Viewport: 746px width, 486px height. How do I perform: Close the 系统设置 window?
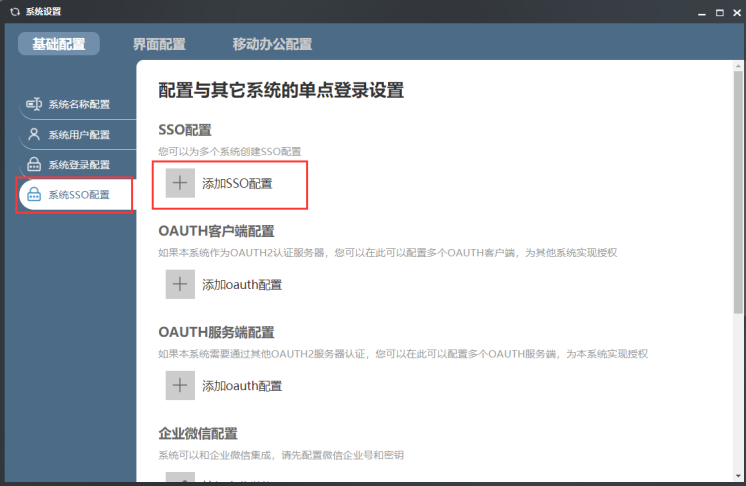coord(737,13)
